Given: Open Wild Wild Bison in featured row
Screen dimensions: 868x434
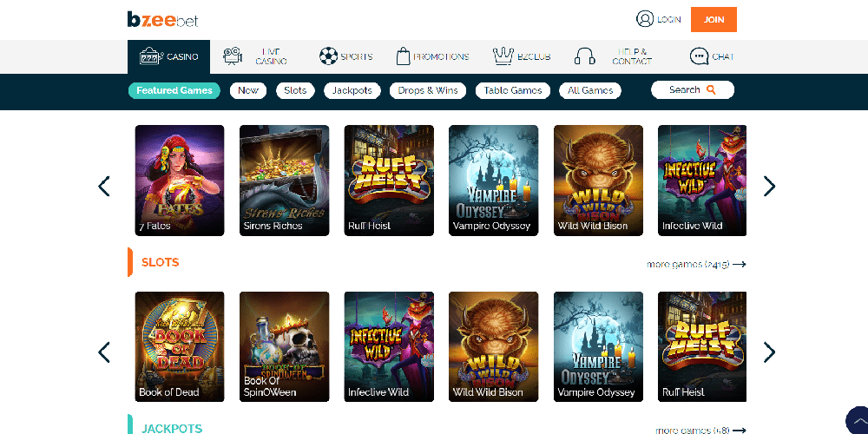Looking at the screenshot, I should 598,181.
